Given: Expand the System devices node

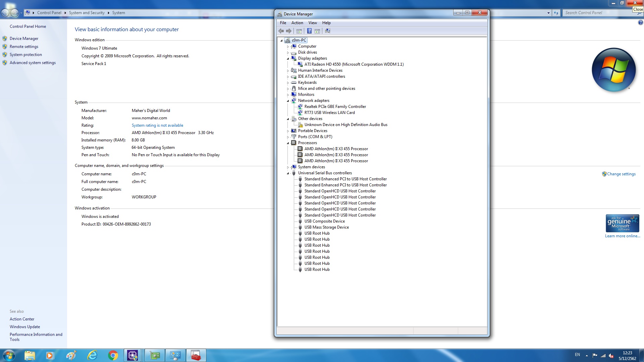Looking at the screenshot, I should 288,167.
